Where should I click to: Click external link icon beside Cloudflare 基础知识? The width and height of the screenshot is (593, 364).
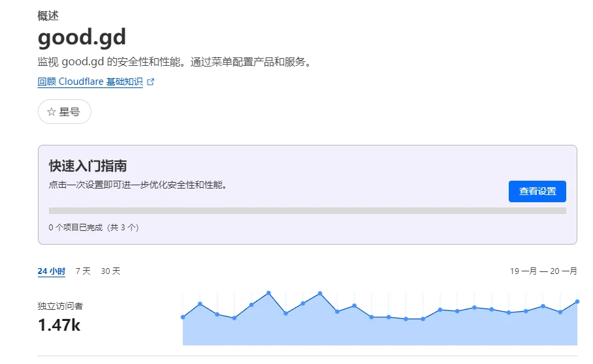pyautogui.click(x=150, y=82)
